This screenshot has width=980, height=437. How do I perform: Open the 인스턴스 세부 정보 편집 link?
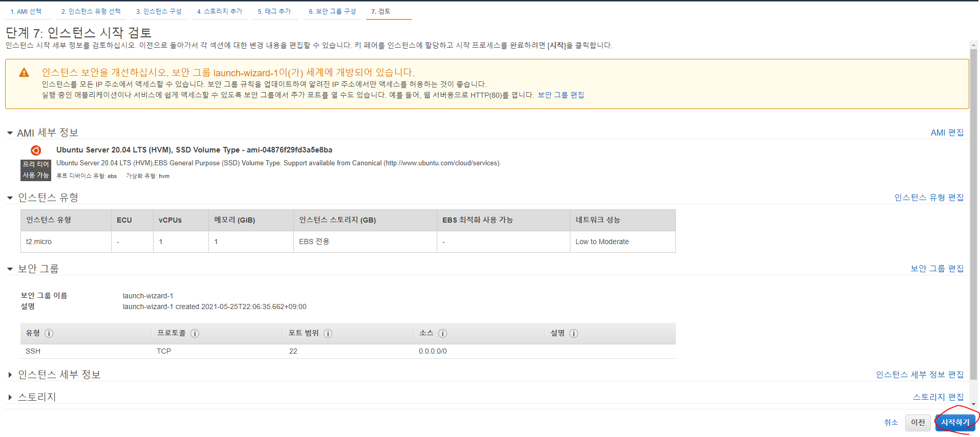click(920, 375)
